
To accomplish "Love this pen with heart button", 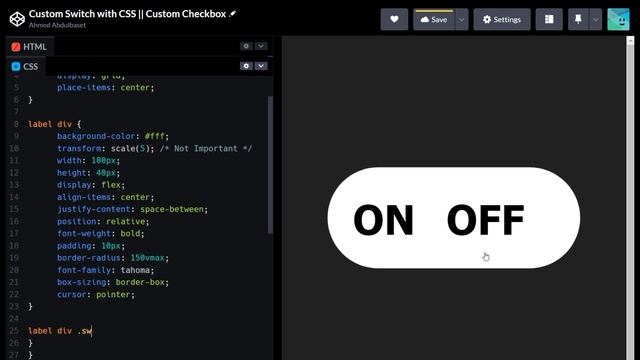I will [x=394, y=19].
